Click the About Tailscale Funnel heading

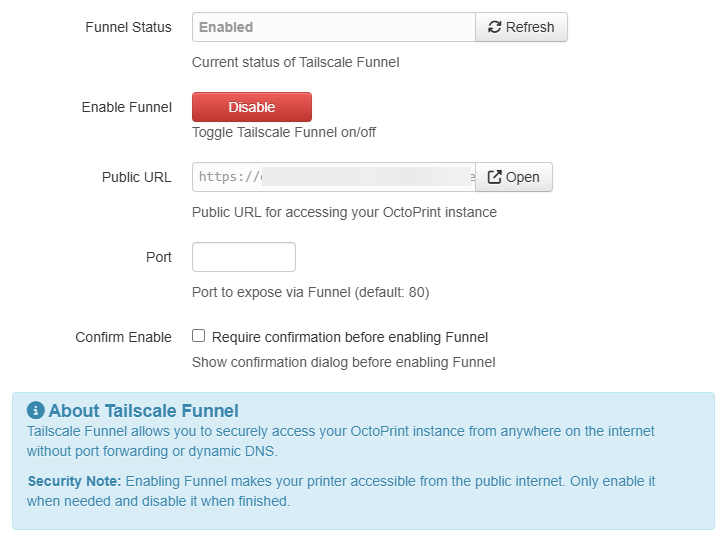click(x=143, y=410)
